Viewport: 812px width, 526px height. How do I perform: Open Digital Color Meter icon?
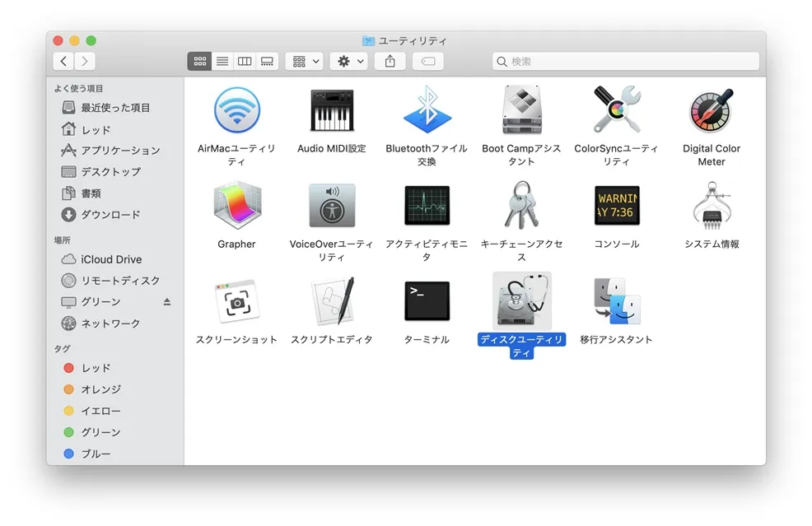(x=711, y=110)
